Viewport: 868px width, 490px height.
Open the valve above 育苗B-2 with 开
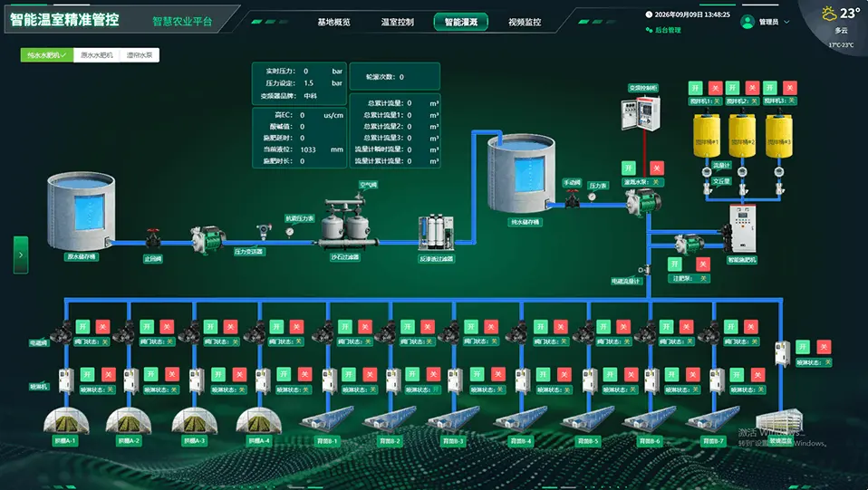click(408, 327)
